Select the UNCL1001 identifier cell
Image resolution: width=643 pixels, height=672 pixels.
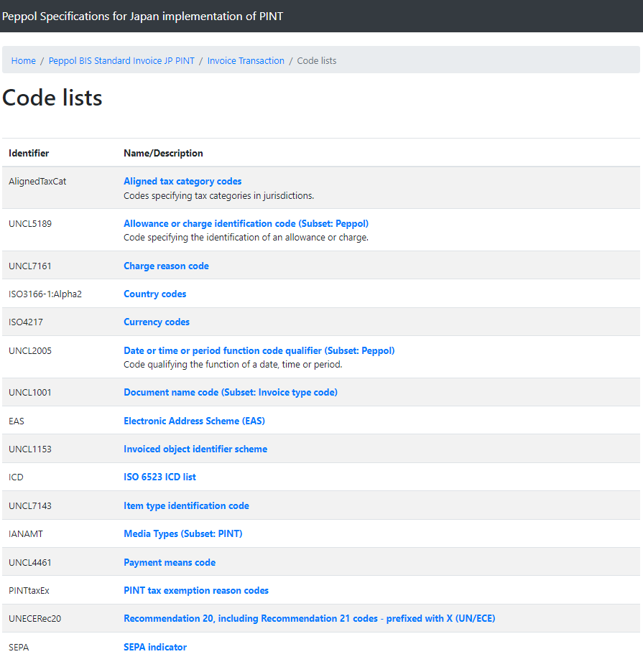[30, 393]
